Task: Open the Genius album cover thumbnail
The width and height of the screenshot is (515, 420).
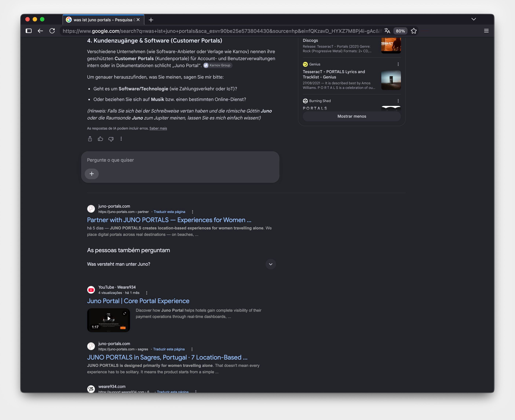Action: (391, 80)
